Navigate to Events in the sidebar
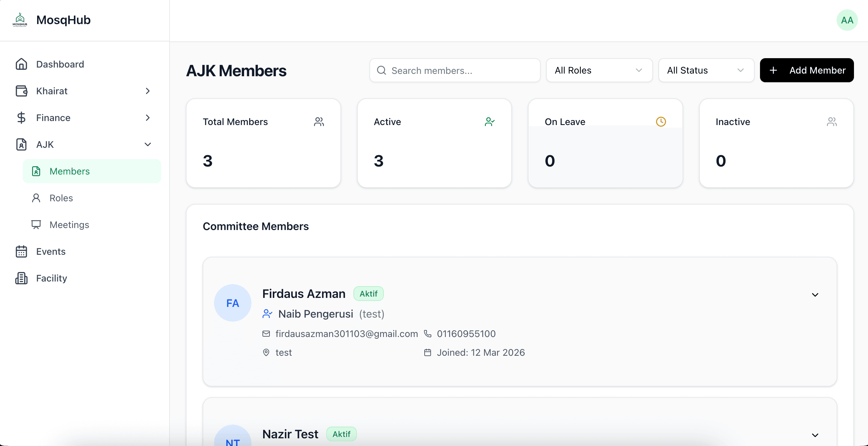Viewport: 868px width, 446px height. pyautogui.click(x=84, y=251)
